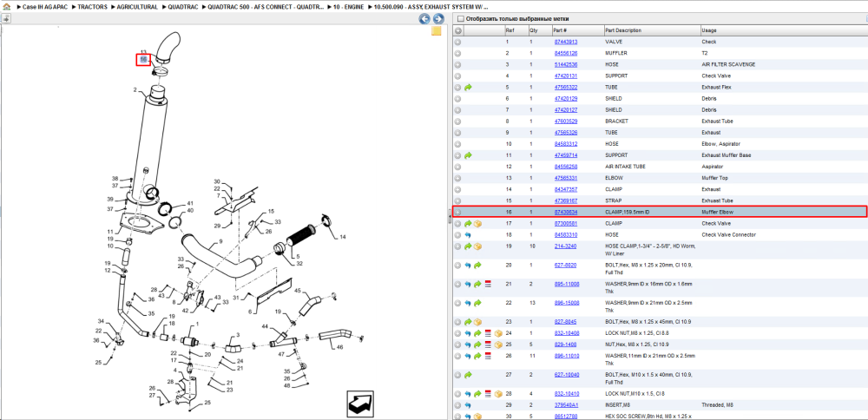Click box icon on HOSE CLAMP row 19
This screenshot has width=868, height=420.
tap(477, 246)
